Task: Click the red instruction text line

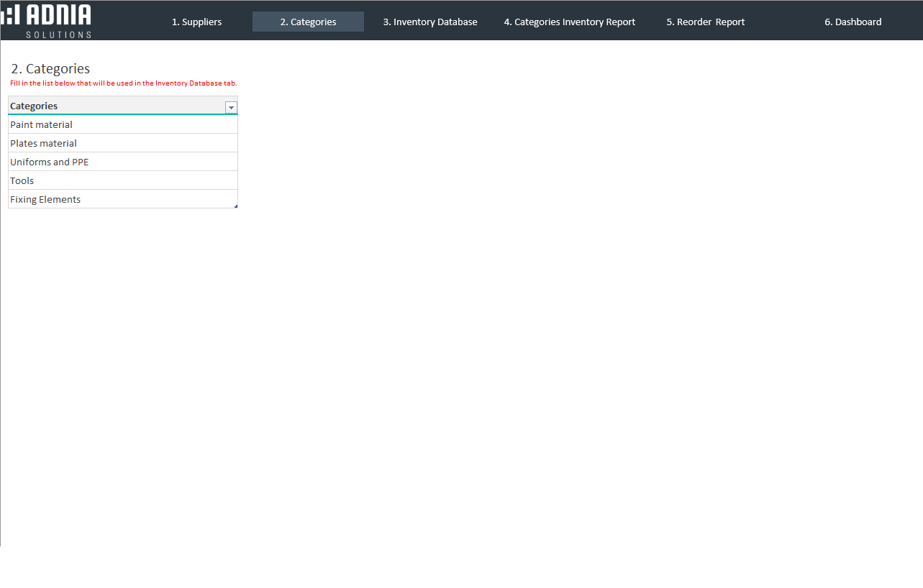Action: [x=123, y=83]
